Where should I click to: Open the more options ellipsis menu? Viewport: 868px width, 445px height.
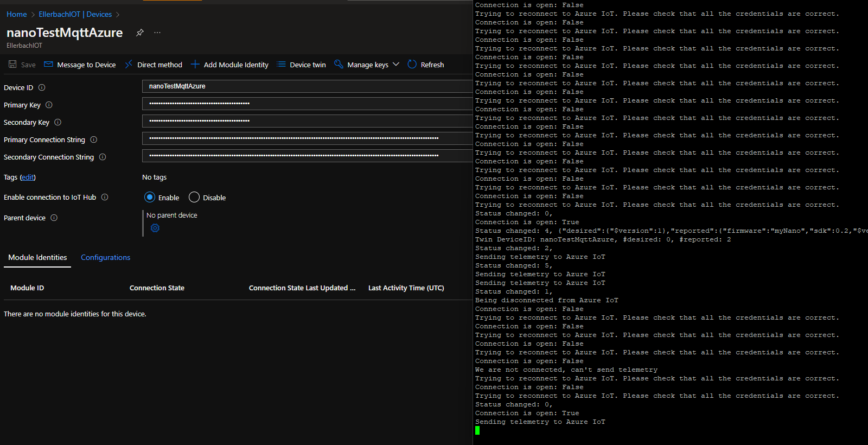coord(157,33)
